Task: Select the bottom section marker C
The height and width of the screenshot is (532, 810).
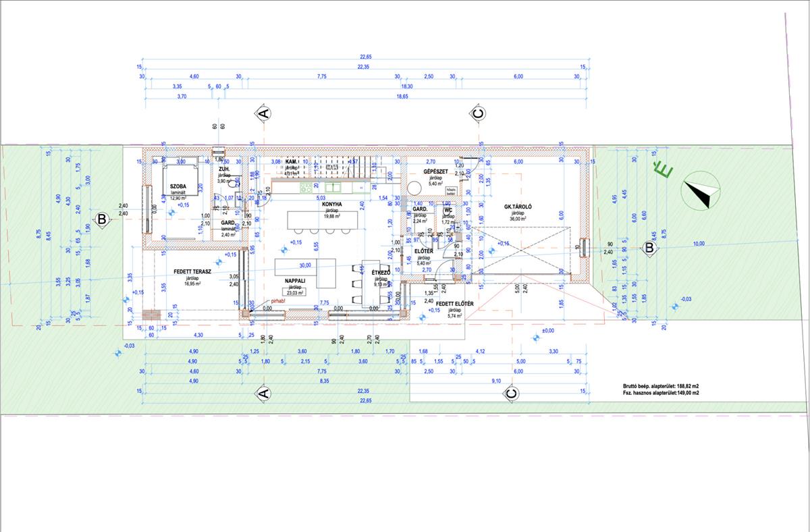Action: (x=511, y=392)
